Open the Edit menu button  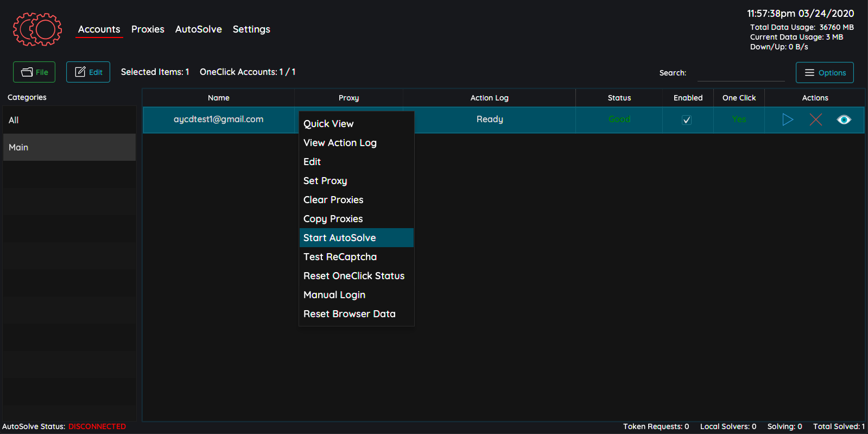[88, 72]
